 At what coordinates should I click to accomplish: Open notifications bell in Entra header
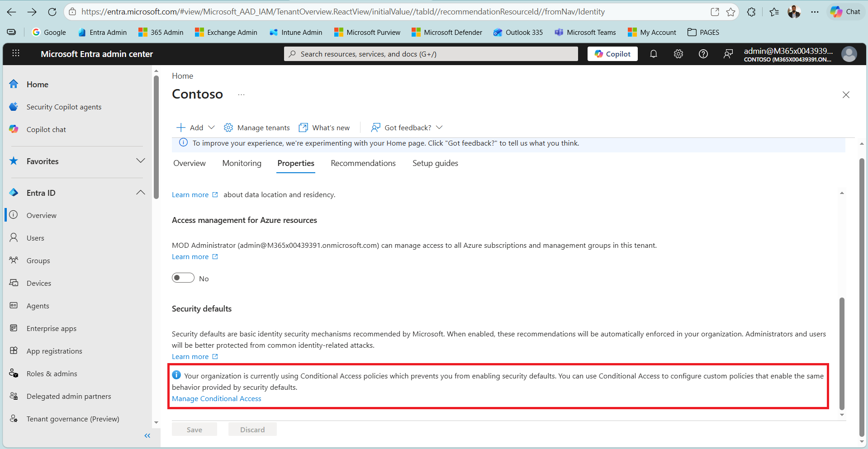coord(654,54)
